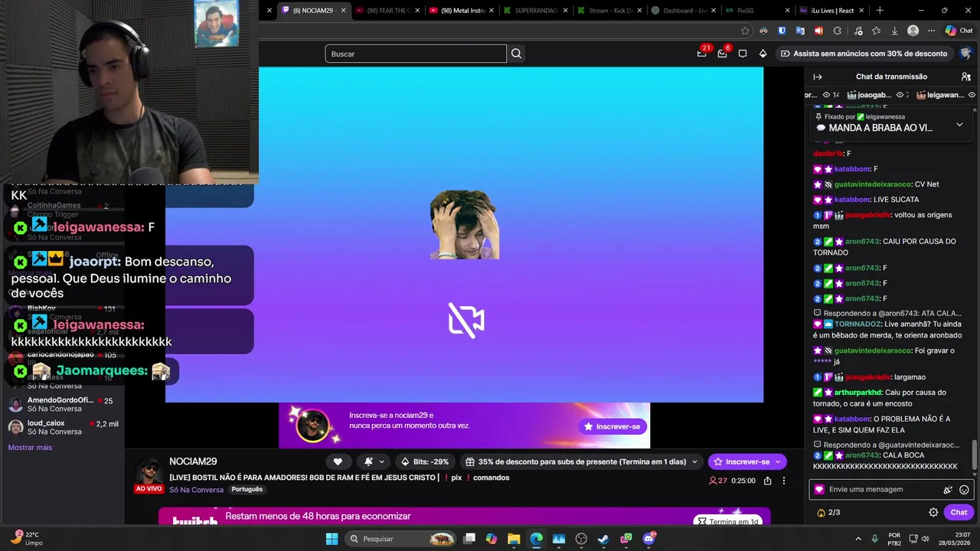Open the browser three-dot settings menu
This screenshot has height=551, width=980.
click(931, 31)
